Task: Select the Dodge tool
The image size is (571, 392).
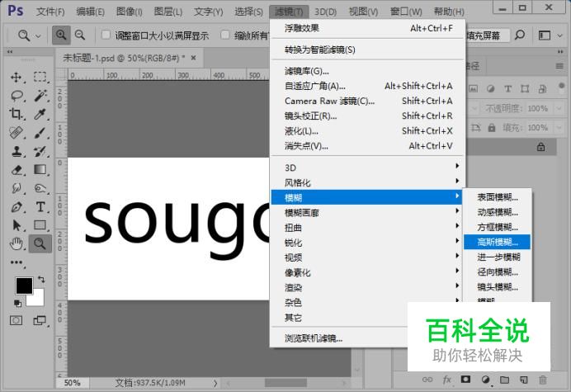Action: [40, 188]
